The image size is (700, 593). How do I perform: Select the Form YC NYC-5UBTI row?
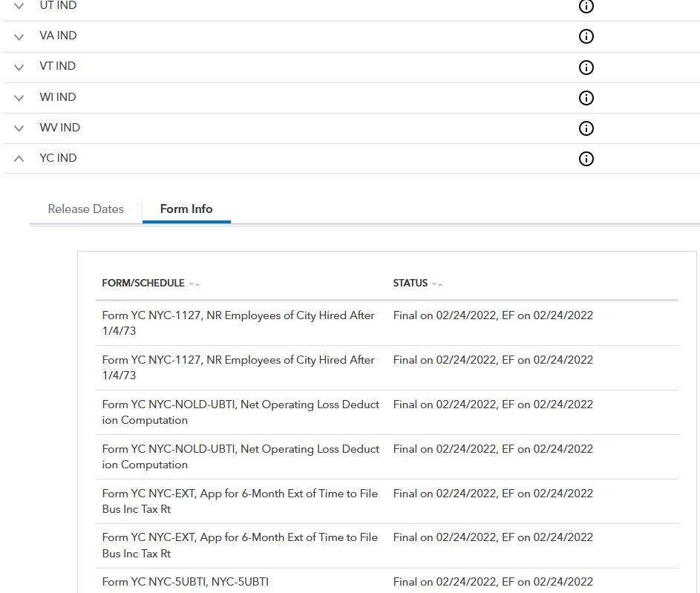coord(186,582)
